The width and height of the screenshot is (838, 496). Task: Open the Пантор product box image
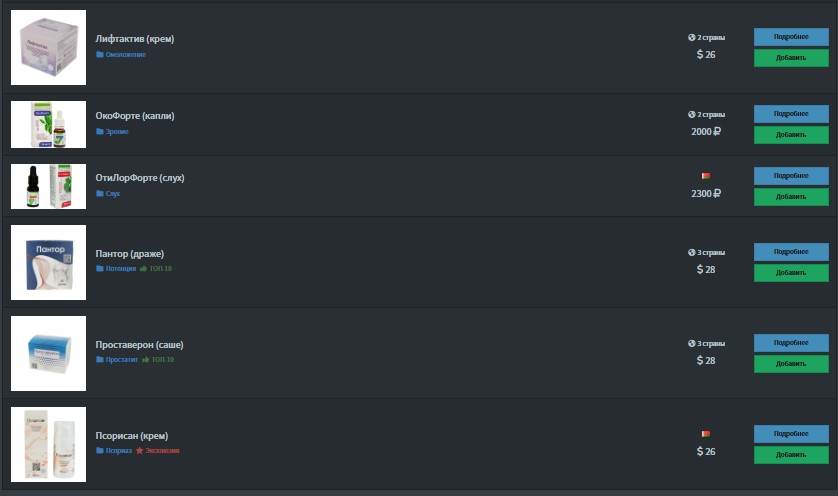pos(48,262)
